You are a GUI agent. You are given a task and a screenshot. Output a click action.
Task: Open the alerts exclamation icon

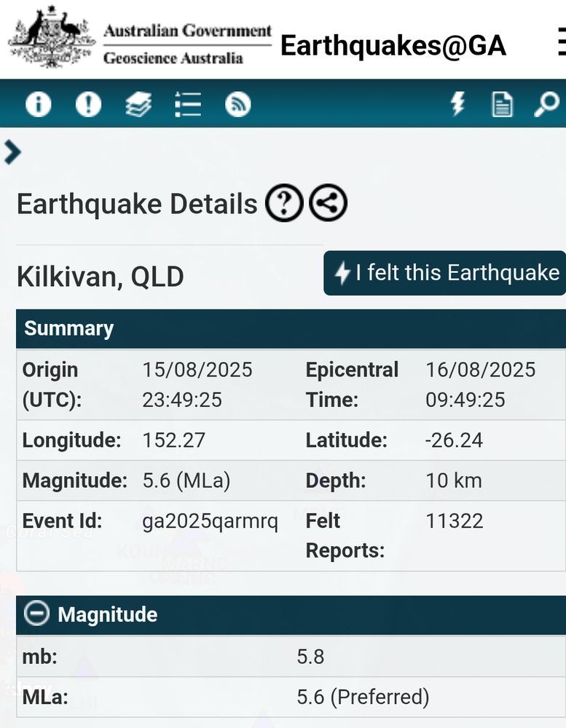pyautogui.click(x=88, y=103)
